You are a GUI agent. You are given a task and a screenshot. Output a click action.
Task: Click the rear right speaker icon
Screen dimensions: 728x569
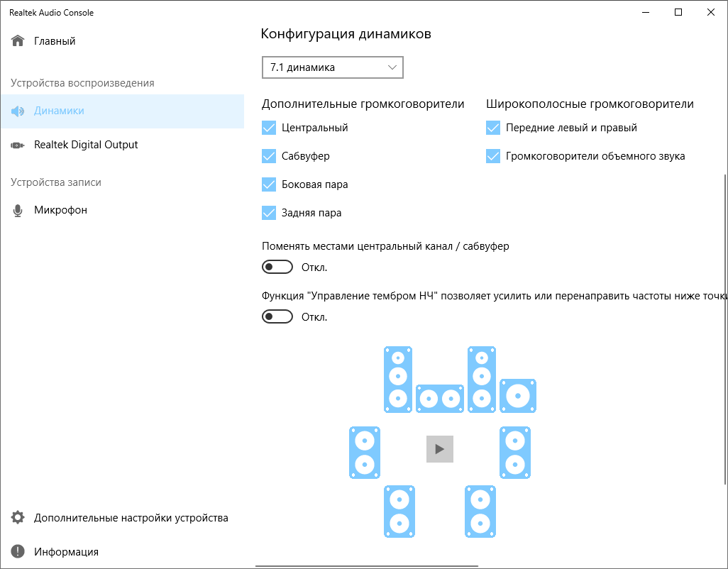pyautogui.click(x=481, y=511)
